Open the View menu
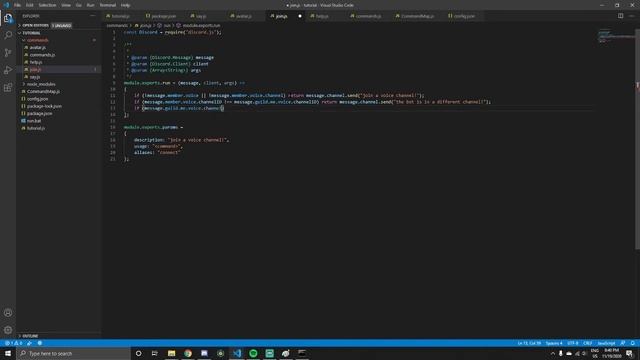 click(x=66, y=5)
